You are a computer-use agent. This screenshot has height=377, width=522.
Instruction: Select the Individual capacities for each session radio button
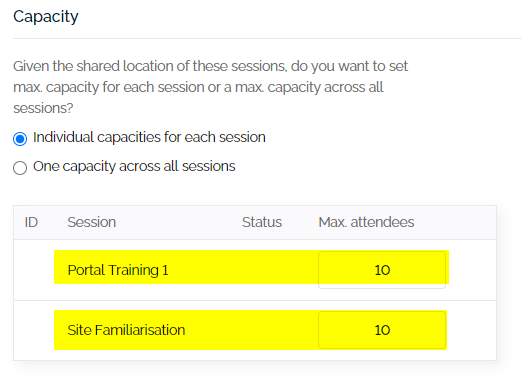pos(20,139)
